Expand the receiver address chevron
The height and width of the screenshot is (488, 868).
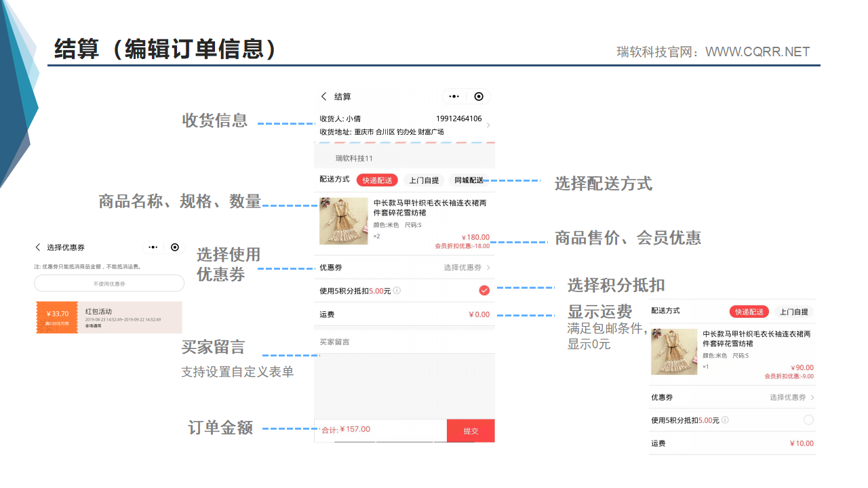[x=488, y=125]
